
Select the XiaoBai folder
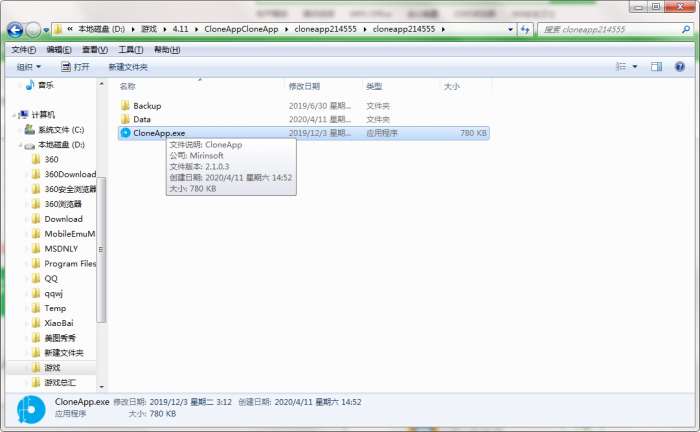pyautogui.click(x=59, y=323)
